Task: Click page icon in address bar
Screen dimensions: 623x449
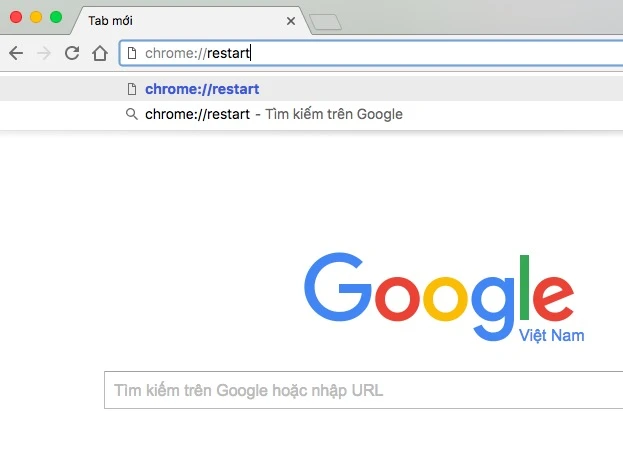Action: (x=131, y=53)
